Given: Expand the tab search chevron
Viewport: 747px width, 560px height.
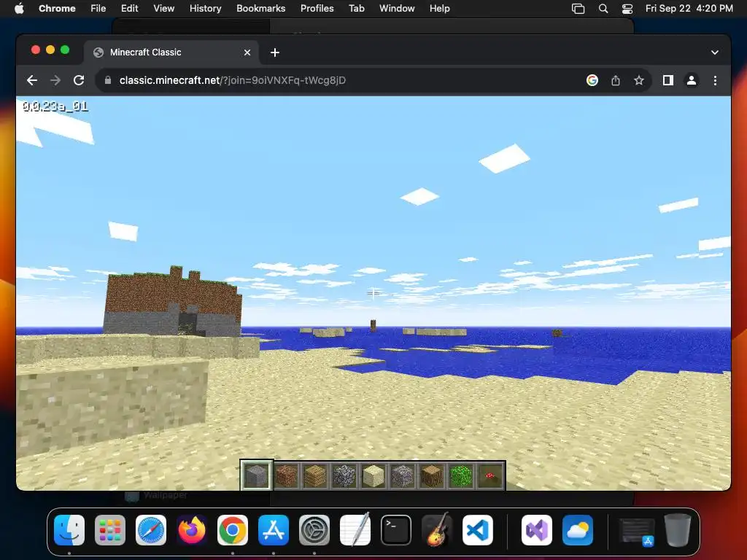Looking at the screenshot, I should 715,52.
